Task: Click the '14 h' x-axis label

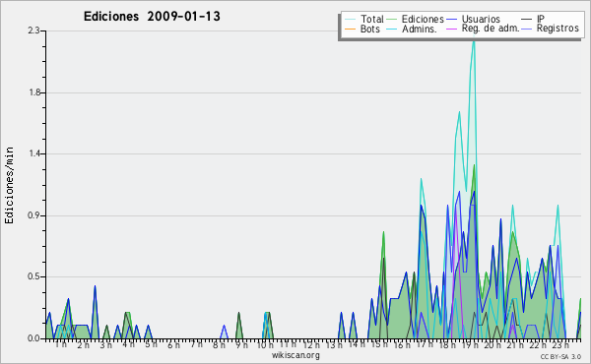Action: tap(357, 344)
